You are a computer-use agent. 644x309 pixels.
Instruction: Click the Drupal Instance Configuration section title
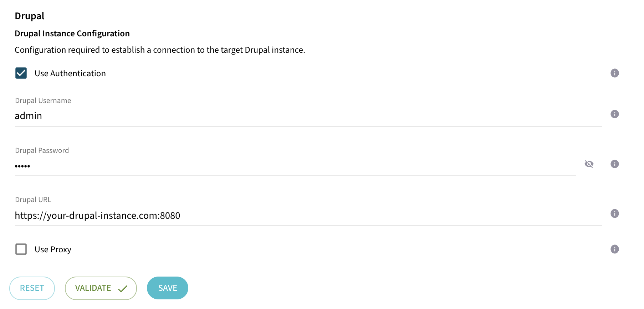pyautogui.click(x=72, y=33)
